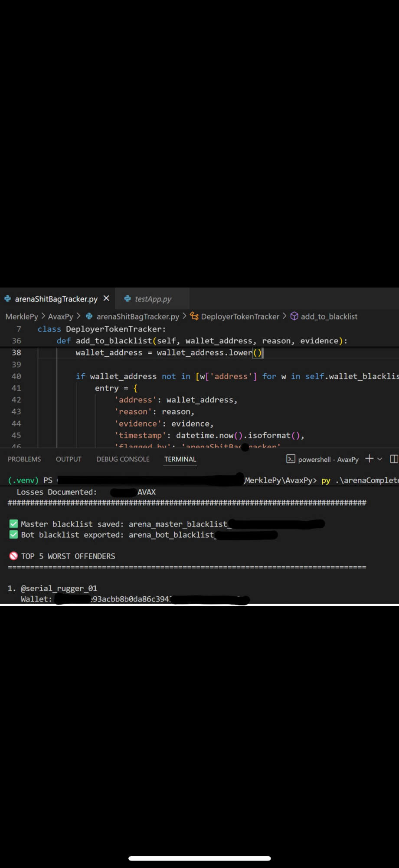The width and height of the screenshot is (399, 868).
Task: Click the arenaShitBagTracker.py breadcrumb item
Action: [x=137, y=316]
